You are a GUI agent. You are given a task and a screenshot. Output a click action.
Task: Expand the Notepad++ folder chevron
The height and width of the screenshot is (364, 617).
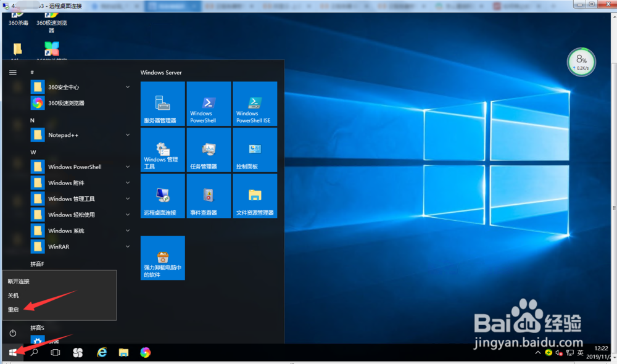(128, 135)
